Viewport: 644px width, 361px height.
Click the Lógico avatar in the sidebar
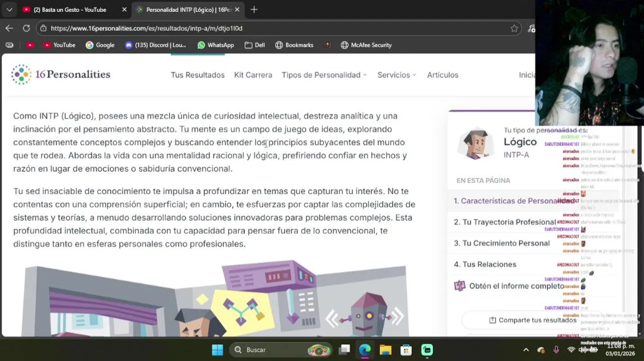pyautogui.click(x=475, y=144)
